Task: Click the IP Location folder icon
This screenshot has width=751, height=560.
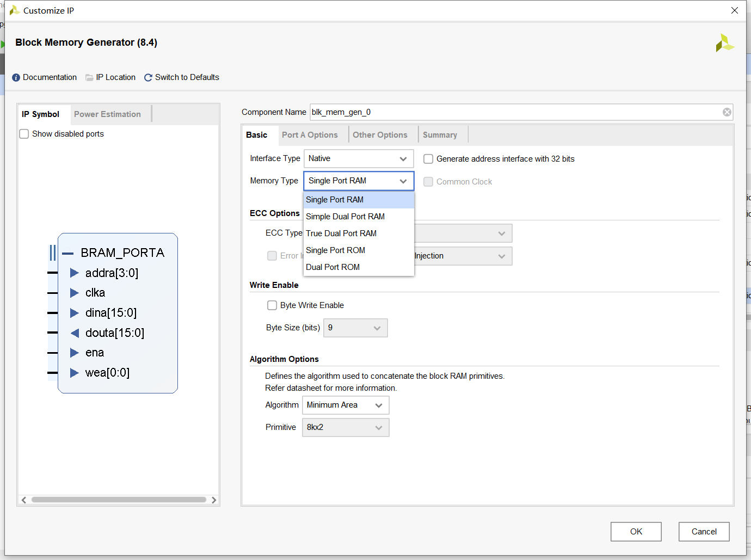Action: point(89,77)
